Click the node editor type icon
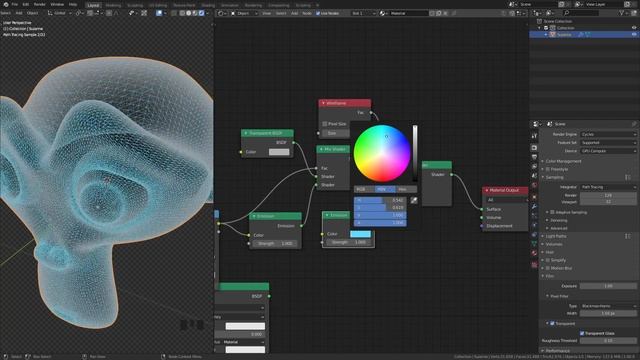The image size is (640, 360). coord(222,13)
